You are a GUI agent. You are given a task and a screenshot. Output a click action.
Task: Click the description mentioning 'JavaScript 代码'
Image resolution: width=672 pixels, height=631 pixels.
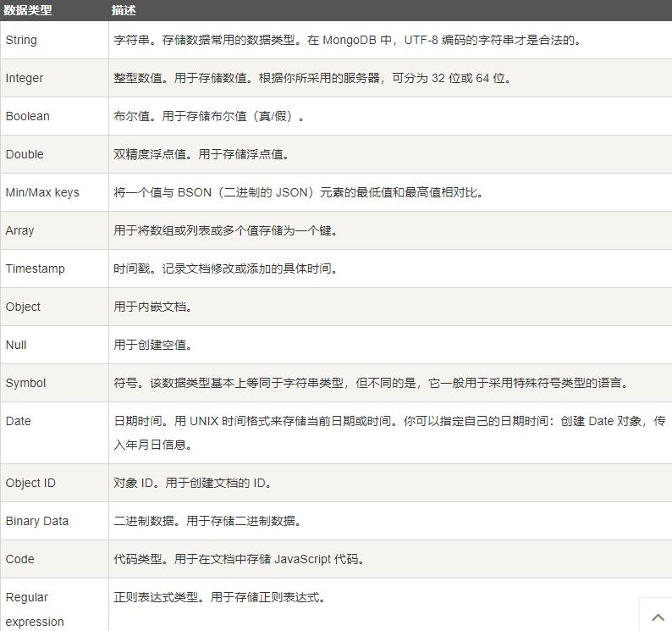coord(240,559)
